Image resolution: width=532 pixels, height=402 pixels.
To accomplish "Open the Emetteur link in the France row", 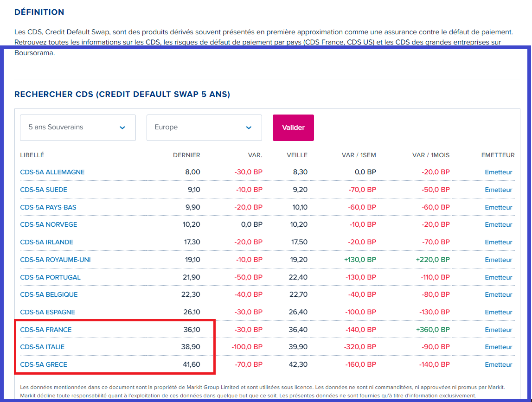I will [x=499, y=330].
